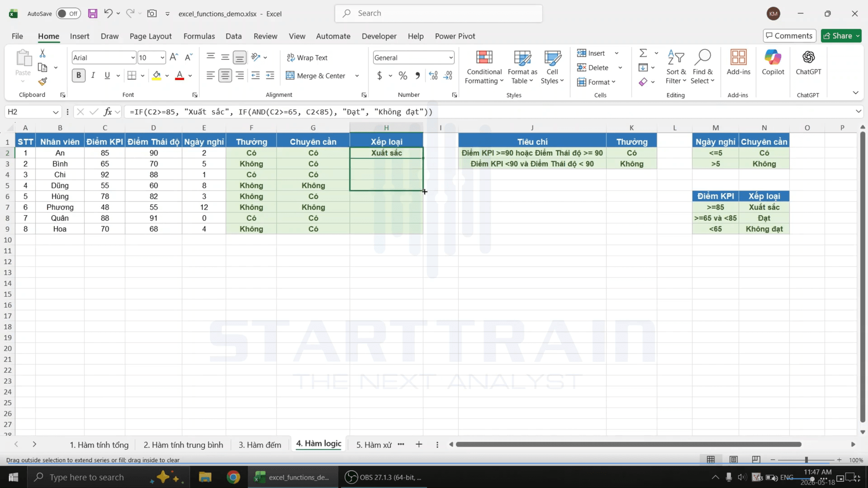Screen dimensions: 868x488
Task: Decrease font size with smaller A icon
Action: click(x=189, y=57)
